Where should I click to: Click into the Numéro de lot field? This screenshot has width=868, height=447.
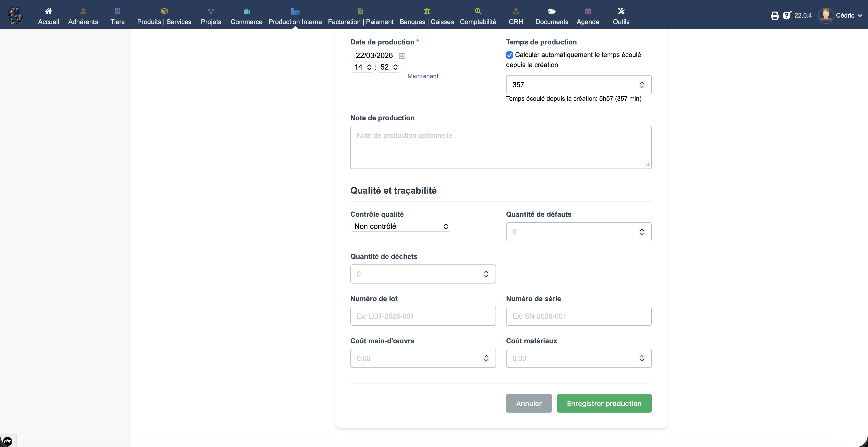point(423,316)
